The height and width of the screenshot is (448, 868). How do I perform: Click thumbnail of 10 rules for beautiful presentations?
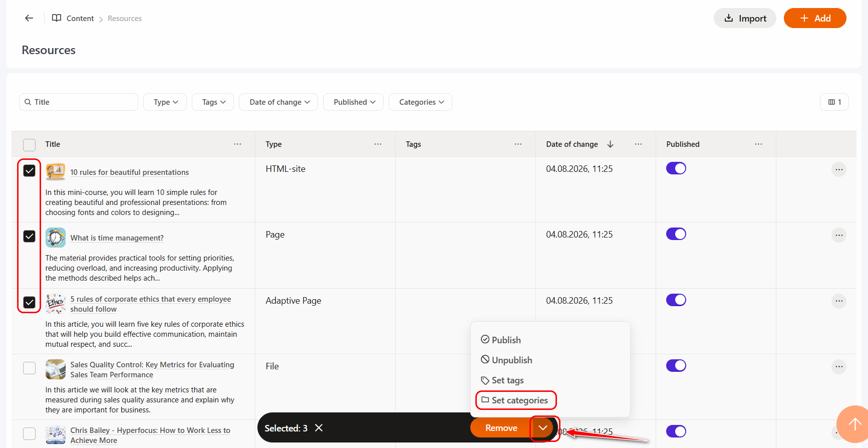[56, 172]
